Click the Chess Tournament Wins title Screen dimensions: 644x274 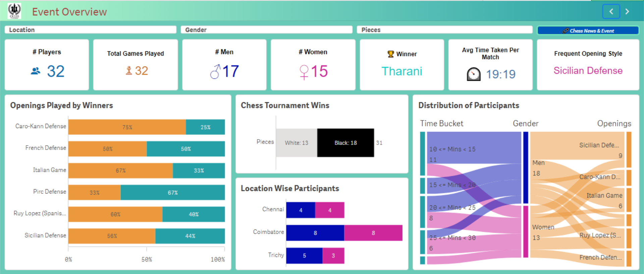tap(285, 105)
